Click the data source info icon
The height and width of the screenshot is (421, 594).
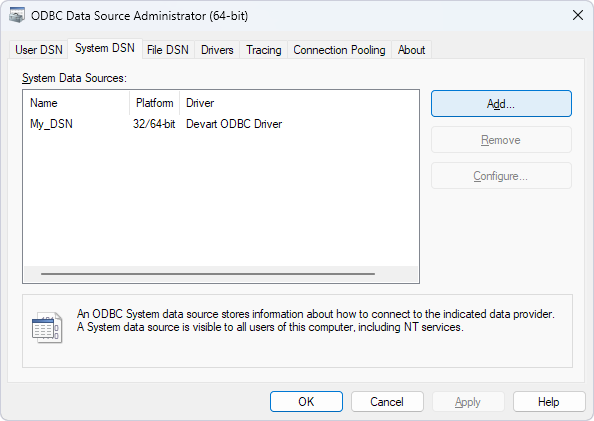pos(47,327)
